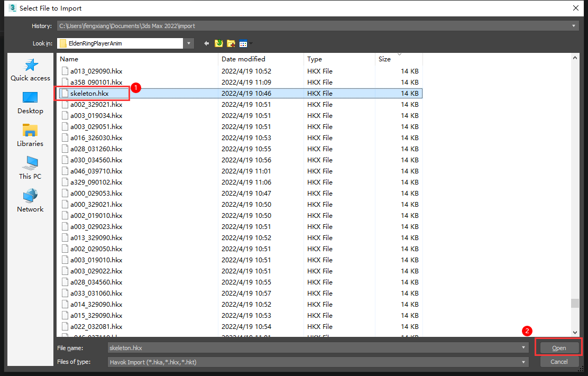Expand the History path dropdown
This screenshot has height=376, width=588.
pyautogui.click(x=574, y=26)
